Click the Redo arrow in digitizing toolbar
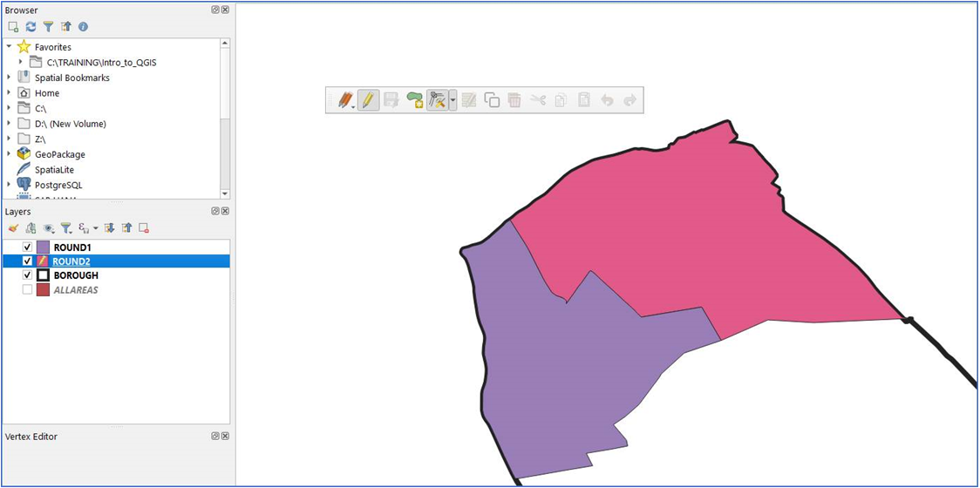Screen dimensions: 980x488 click(630, 100)
